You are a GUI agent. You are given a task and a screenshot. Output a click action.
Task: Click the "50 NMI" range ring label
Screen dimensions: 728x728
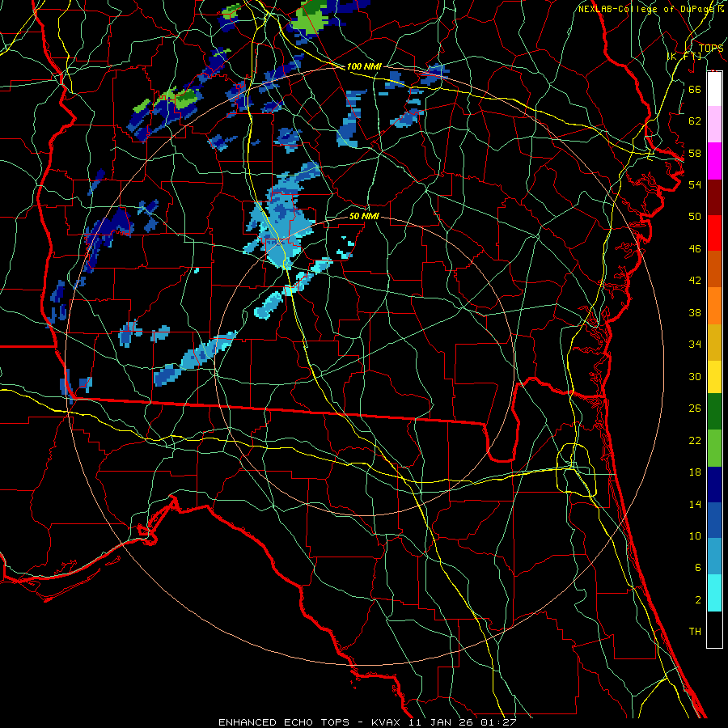point(364,216)
